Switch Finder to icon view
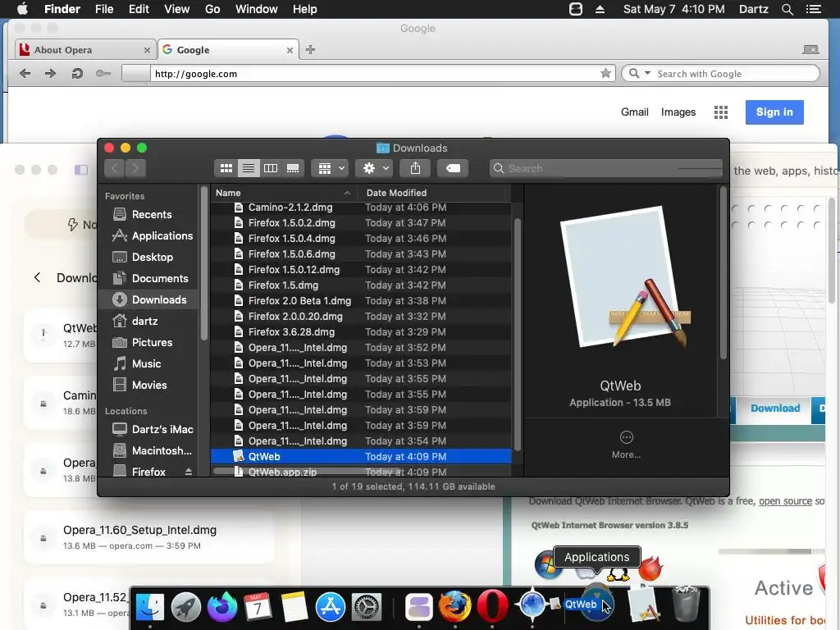 tap(226, 168)
